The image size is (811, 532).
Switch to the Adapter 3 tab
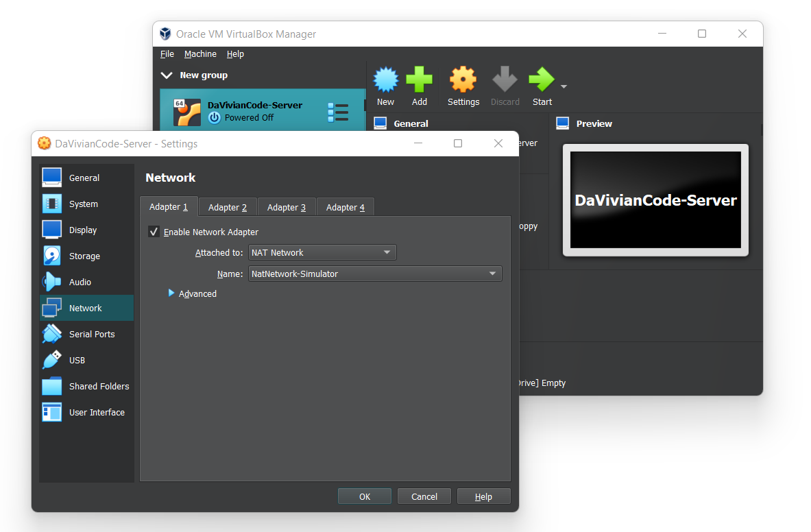(287, 207)
